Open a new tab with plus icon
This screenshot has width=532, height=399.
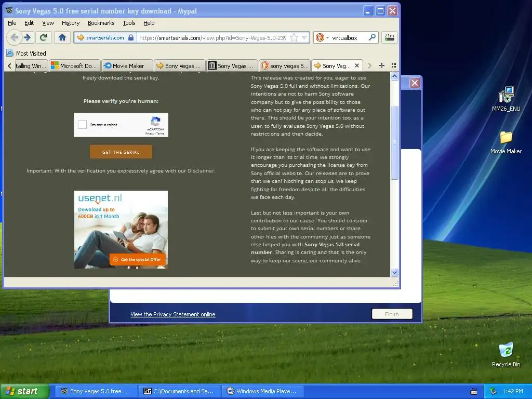382,65
